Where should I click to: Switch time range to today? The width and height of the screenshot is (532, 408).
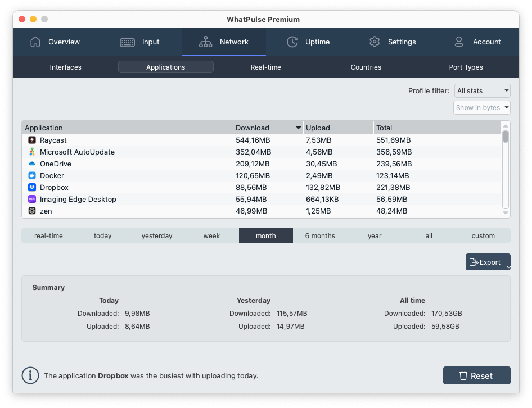(x=102, y=235)
